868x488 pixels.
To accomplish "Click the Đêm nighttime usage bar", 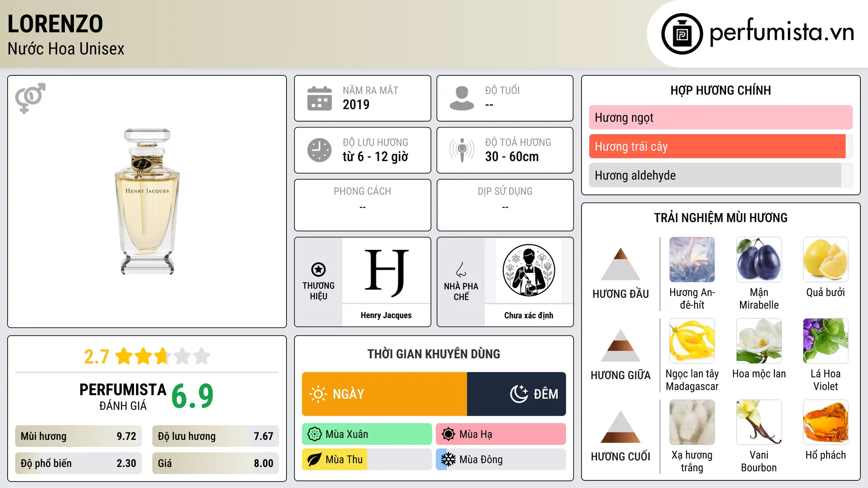I will (x=516, y=394).
